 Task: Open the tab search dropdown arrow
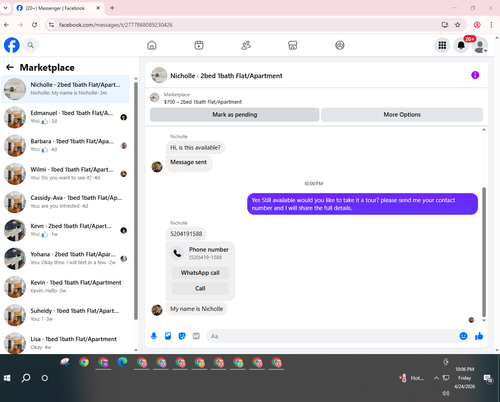coord(5,8)
